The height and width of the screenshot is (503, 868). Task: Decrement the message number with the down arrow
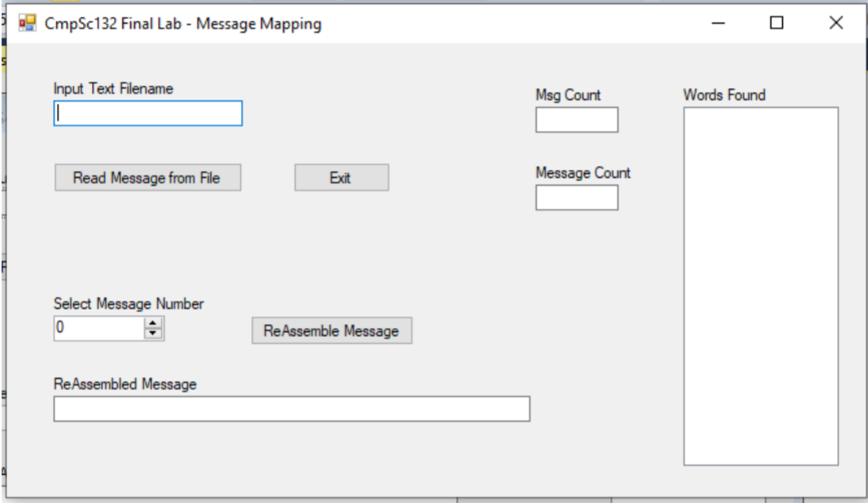[x=153, y=333]
